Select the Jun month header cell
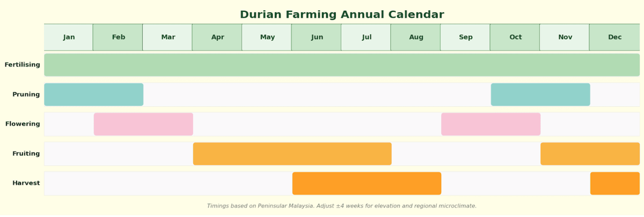 pos(317,38)
